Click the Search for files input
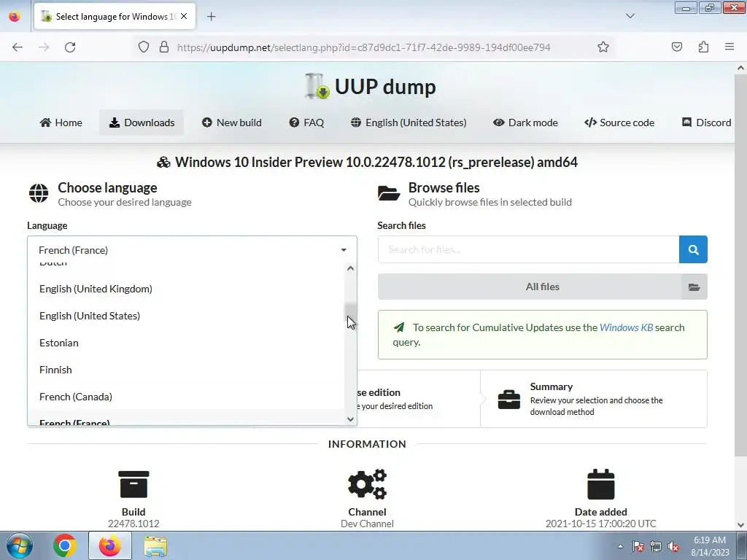Viewport: 747px width, 560px height. [x=528, y=249]
